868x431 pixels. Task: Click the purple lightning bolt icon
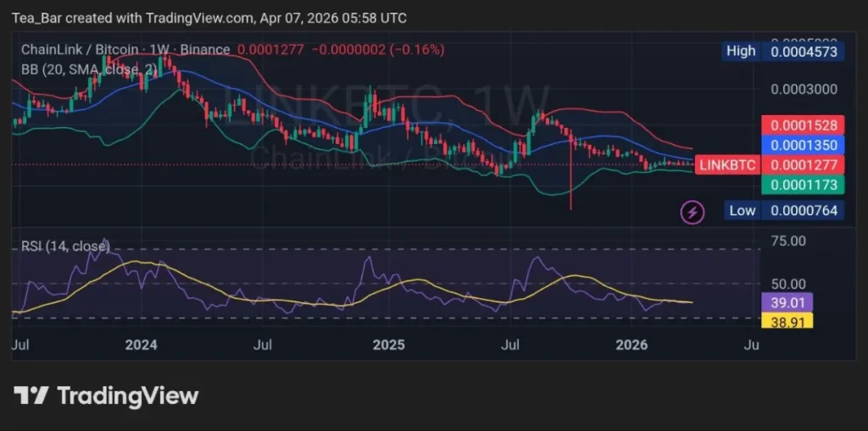(693, 212)
